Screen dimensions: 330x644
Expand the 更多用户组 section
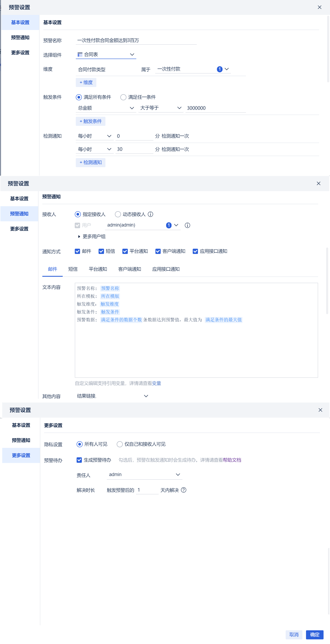click(x=92, y=236)
